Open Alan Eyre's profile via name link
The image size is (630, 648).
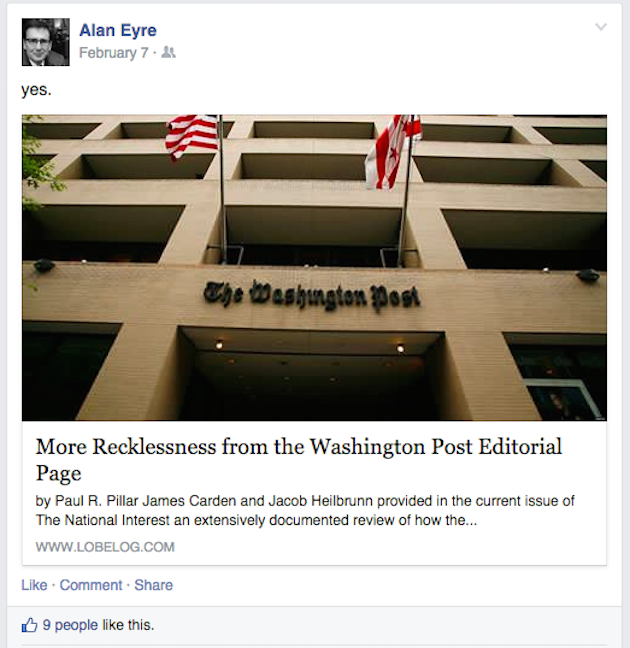pos(117,31)
